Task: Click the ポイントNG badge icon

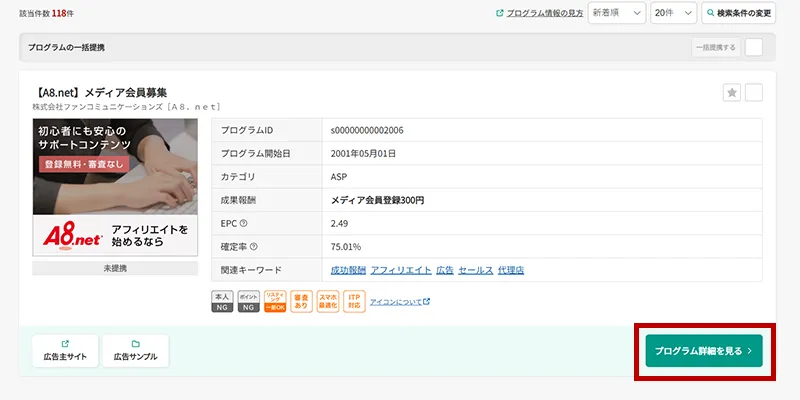Action: (x=248, y=302)
